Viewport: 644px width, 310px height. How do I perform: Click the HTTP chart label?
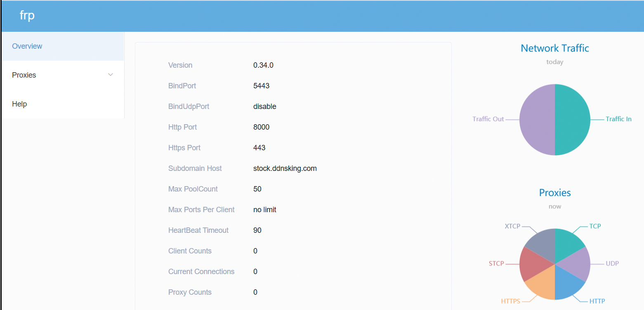point(597,301)
